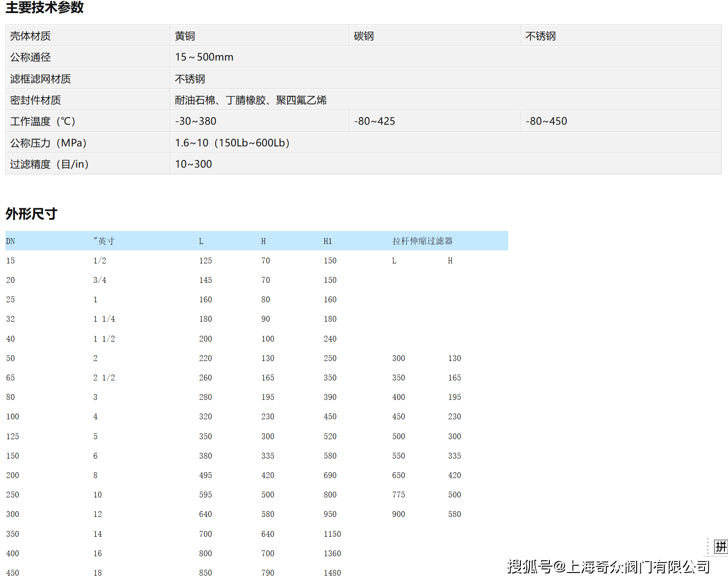This screenshot has height=582, width=728.
Task: Click the 滤框滤网材质 row label
Action: click(40, 79)
